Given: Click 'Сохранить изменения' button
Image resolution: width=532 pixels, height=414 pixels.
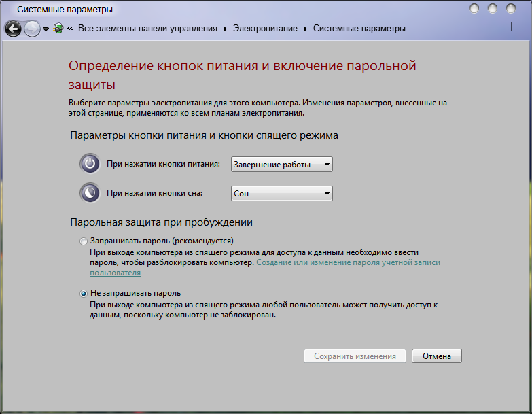Looking at the screenshot, I should click(355, 356).
